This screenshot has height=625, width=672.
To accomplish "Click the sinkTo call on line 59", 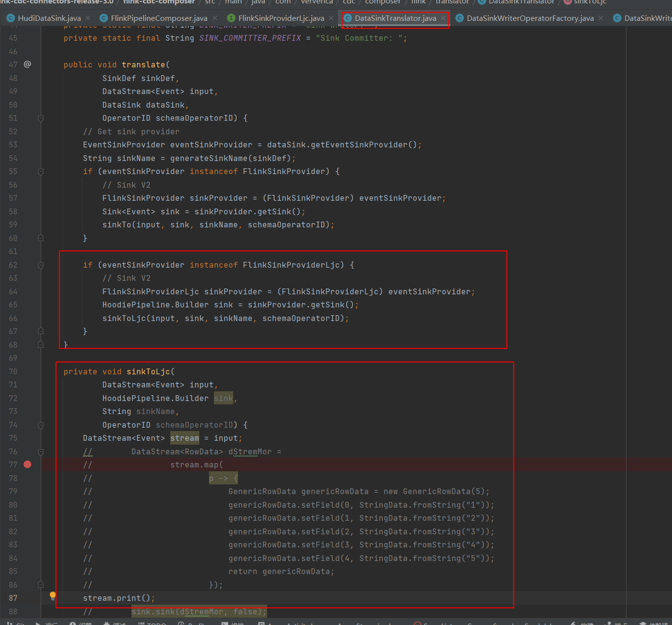I will 117,224.
